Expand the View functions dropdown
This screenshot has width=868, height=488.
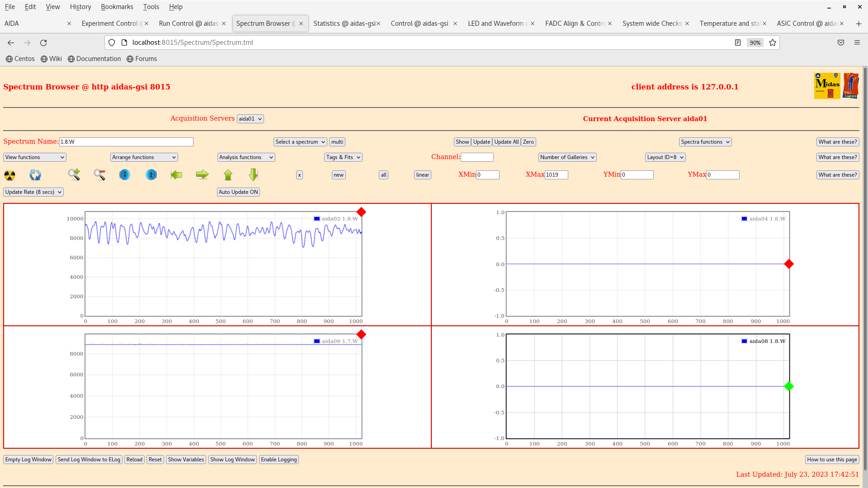[x=35, y=157]
